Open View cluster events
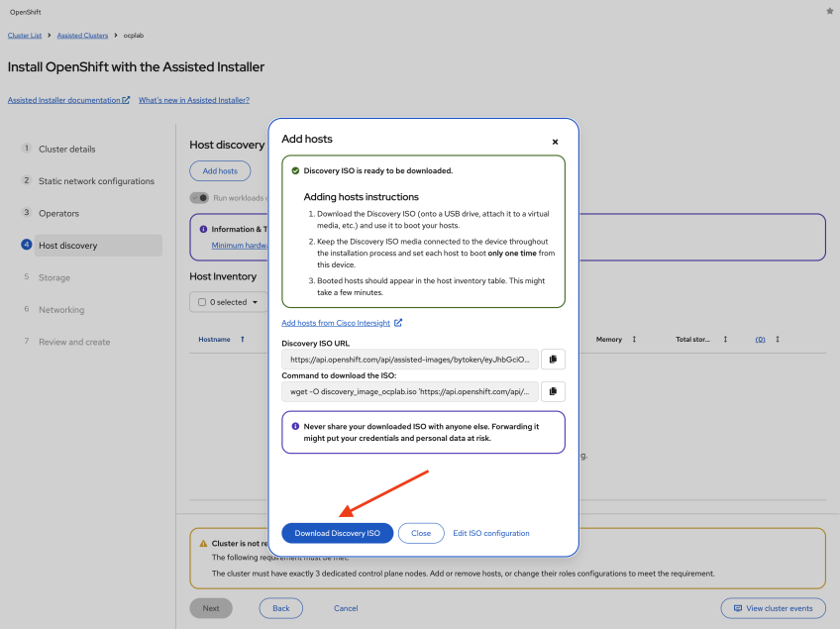Viewport: 840px width, 629px height. (773, 608)
